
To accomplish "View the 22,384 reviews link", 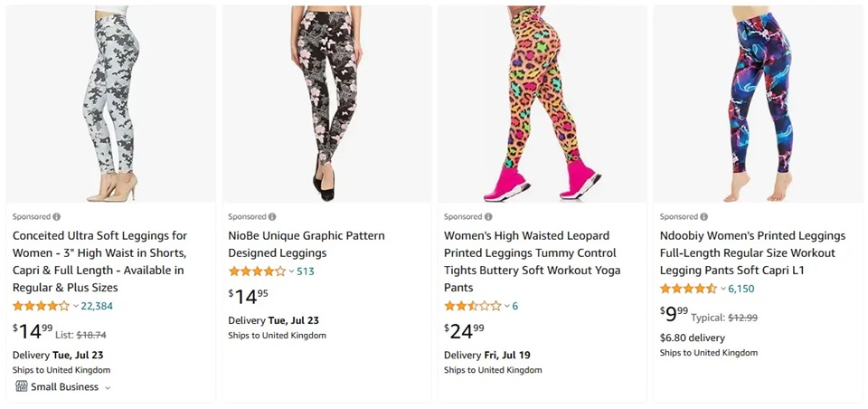I will (97, 306).
